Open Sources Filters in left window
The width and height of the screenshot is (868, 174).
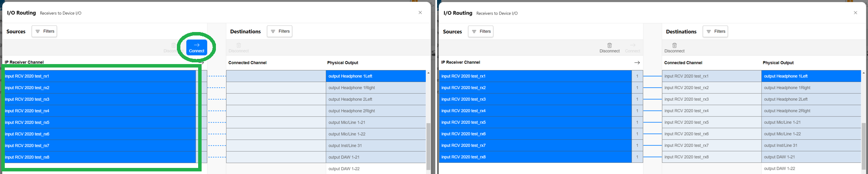44,31
